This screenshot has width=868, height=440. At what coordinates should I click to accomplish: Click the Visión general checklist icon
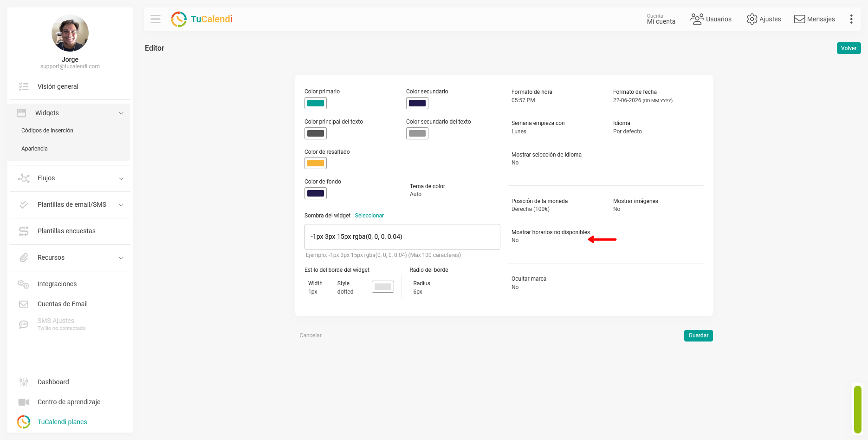pyautogui.click(x=24, y=86)
